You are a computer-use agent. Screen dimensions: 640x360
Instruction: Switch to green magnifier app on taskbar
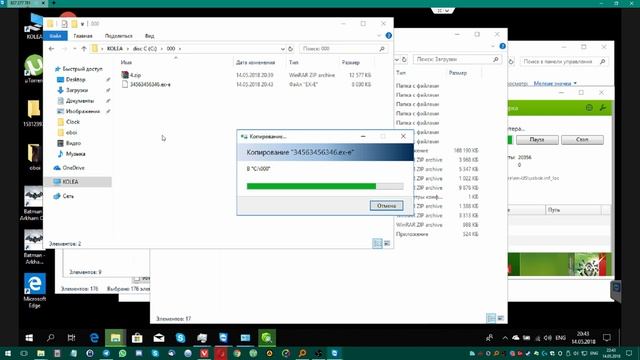point(267,338)
